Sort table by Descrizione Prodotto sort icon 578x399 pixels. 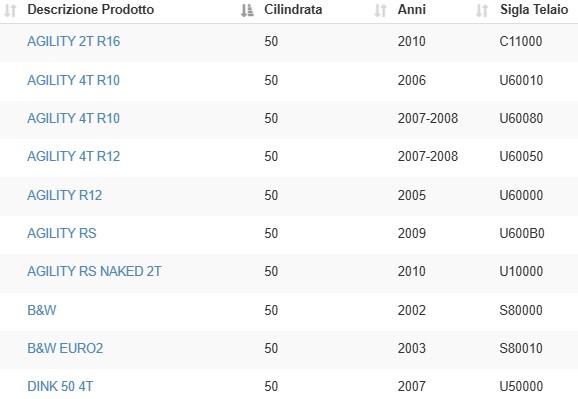coord(247,11)
